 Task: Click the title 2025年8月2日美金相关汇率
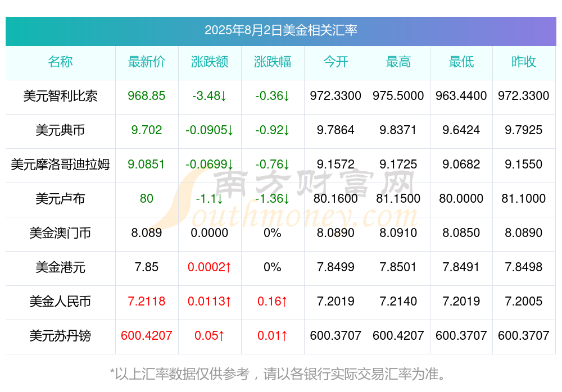click(x=280, y=30)
